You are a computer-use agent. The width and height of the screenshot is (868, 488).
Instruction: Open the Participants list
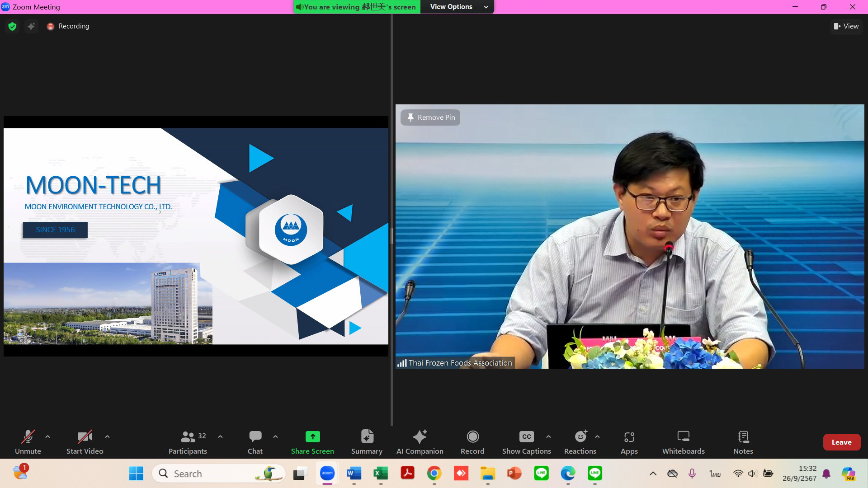click(x=188, y=441)
